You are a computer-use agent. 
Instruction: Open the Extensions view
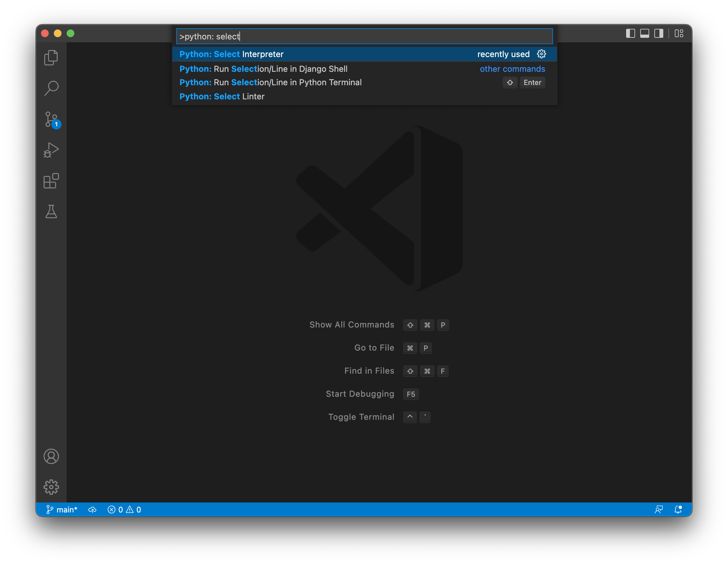coord(51,181)
